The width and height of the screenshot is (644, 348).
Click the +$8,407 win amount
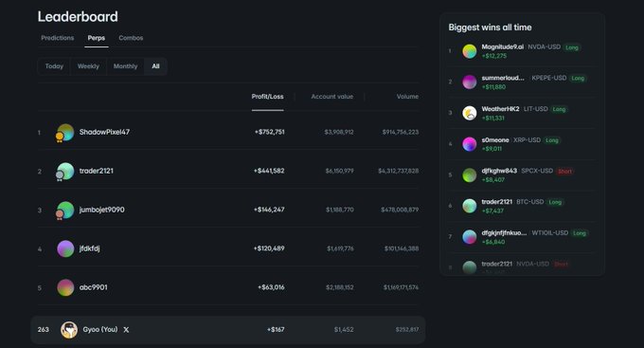tap(493, 180)
